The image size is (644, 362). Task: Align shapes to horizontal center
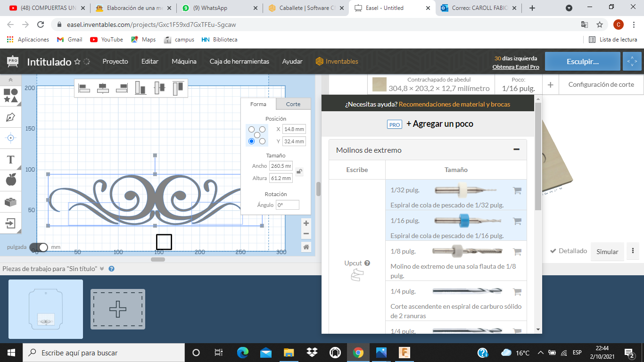coord(103,88)
